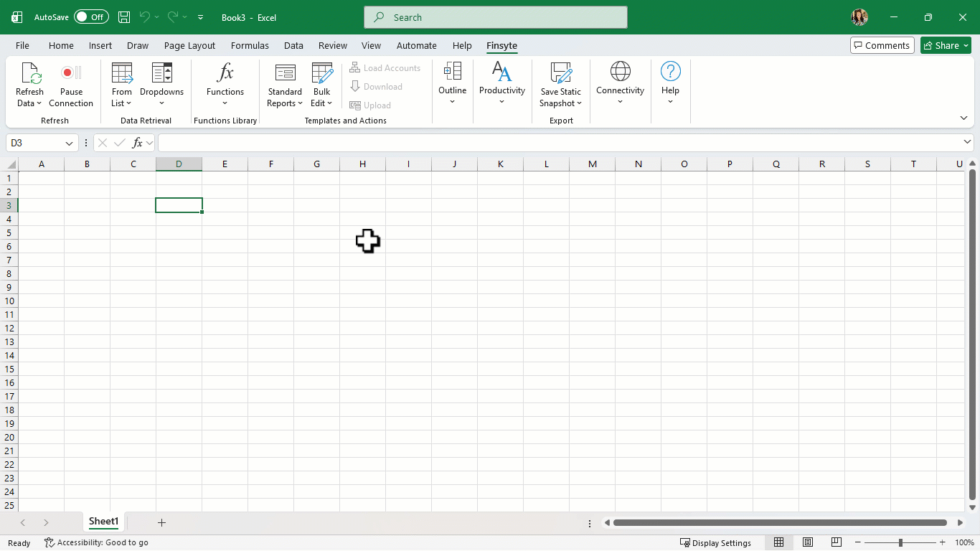
Task: Switch to Page Break Preview view
Action: [837, 542]
